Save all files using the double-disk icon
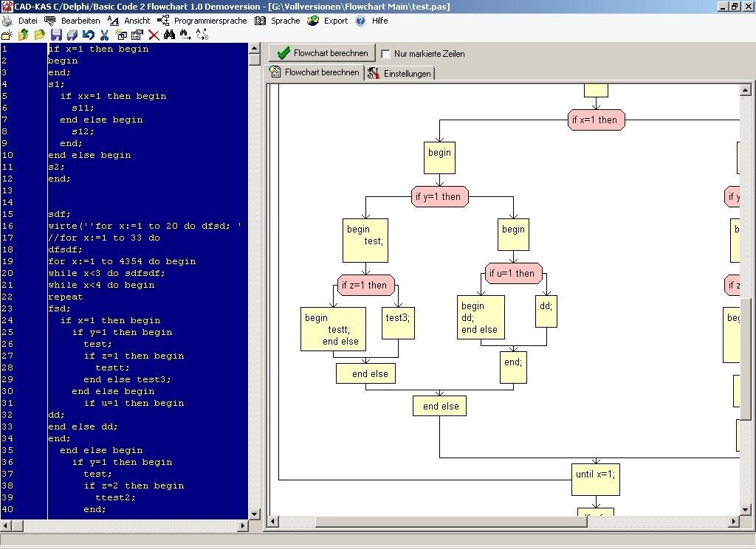 72,35
